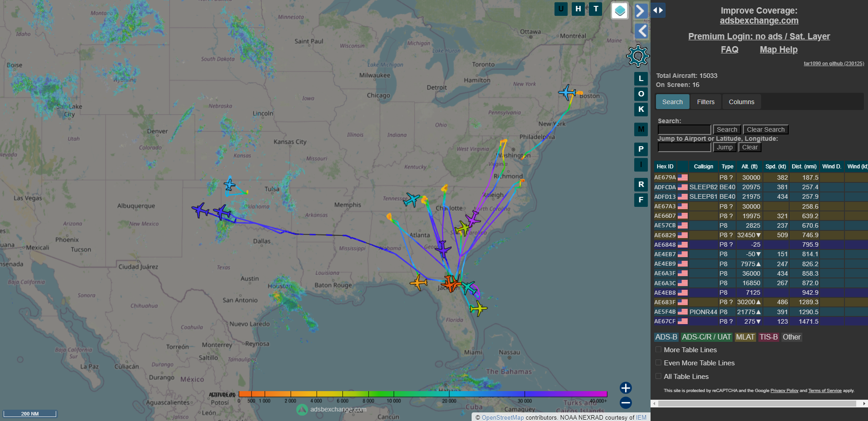Click the ADS-B legend label
Screen dimensions: 868x421
(x=666, y=337)
